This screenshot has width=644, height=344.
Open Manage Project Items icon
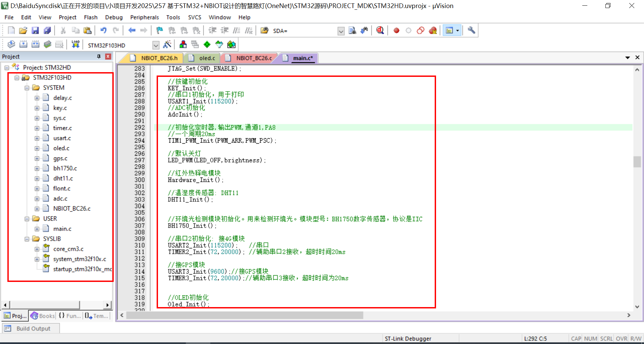point(183,44)
